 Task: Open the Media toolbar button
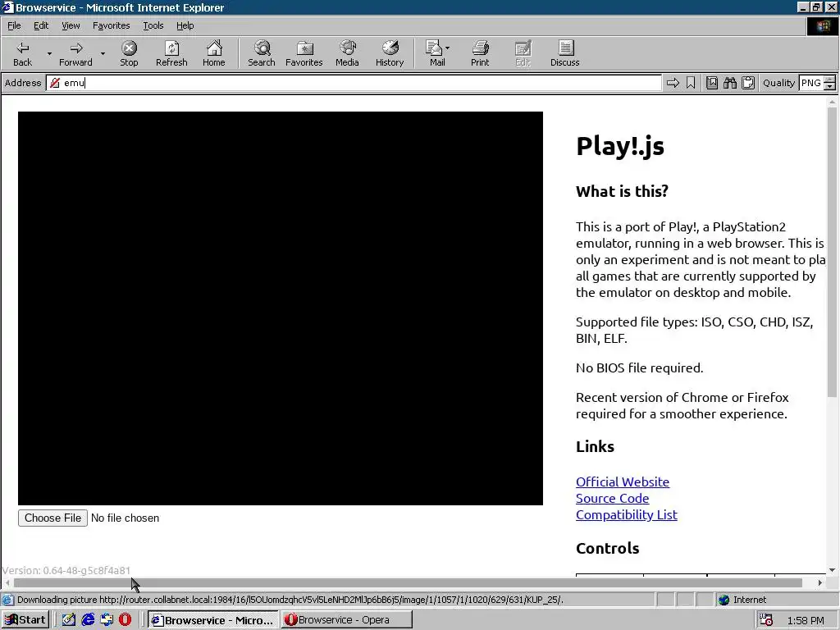click(x=347, y=53)
